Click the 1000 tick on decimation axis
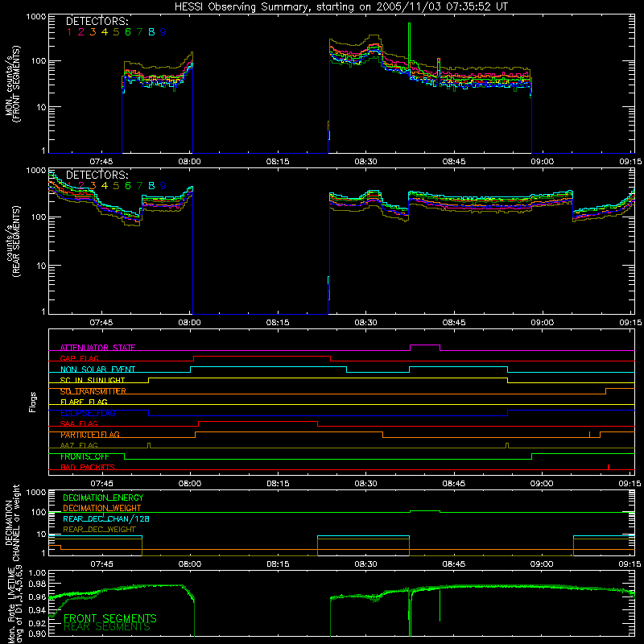The height and width of the screenshot is (644, 644). point(35,493)
